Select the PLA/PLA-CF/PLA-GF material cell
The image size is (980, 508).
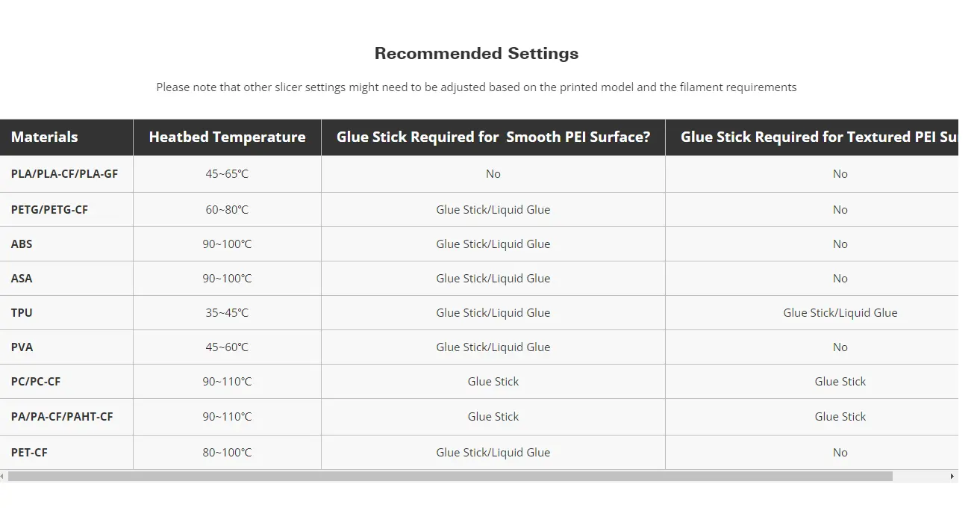[64, 174]
